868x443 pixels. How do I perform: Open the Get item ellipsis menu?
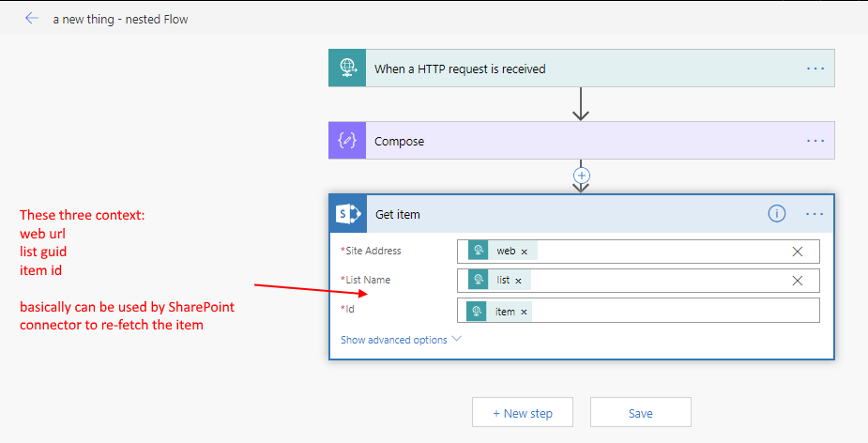(x=815, y=214)
